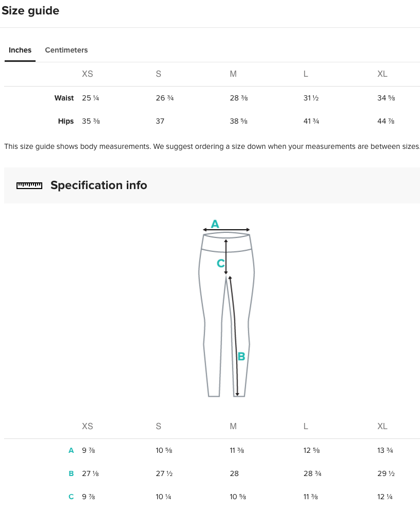Viewport: 420px width, 509px height.
Task: Click the Specification info heading text
Action: tap(98, 185)
